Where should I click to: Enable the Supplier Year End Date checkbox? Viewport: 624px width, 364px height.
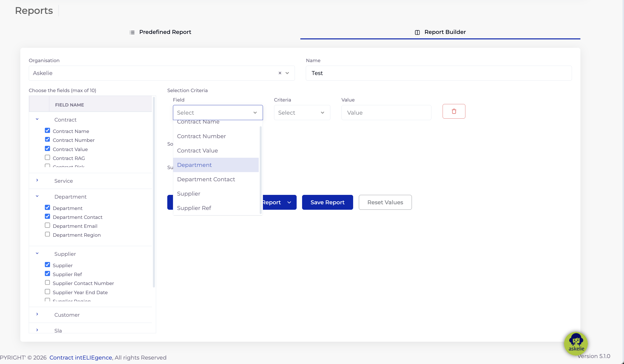click(47, 292)
